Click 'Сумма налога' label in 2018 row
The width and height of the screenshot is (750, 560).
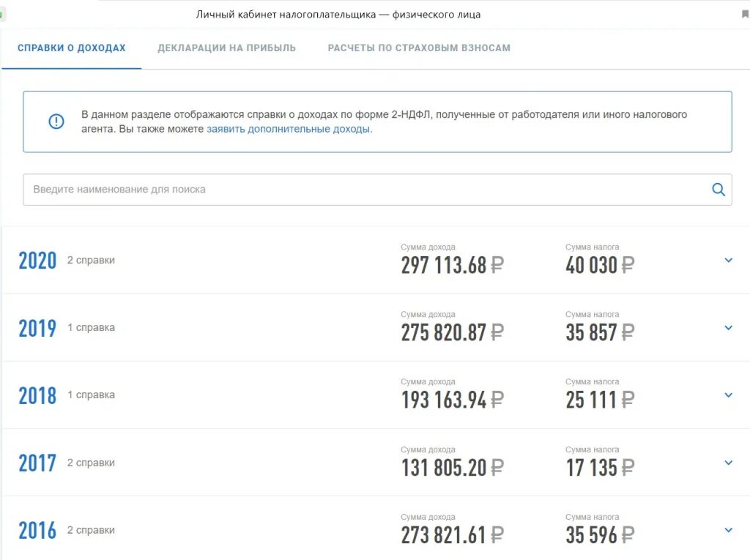click(x=592, y=381)
